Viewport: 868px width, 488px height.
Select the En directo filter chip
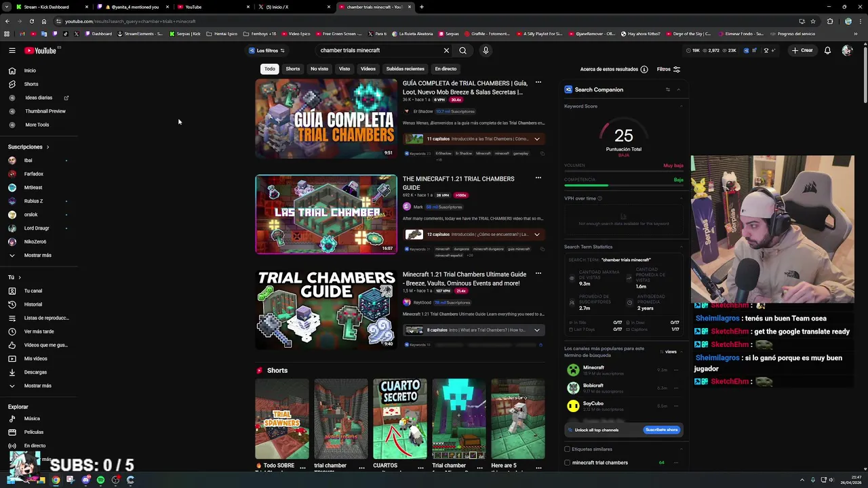(x=446, y=69)
